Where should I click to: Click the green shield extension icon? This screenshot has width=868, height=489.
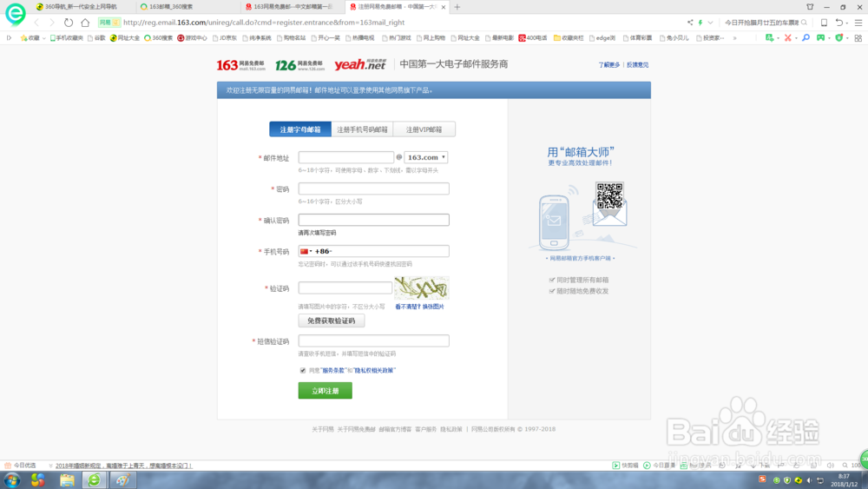[x=839, y=37]
